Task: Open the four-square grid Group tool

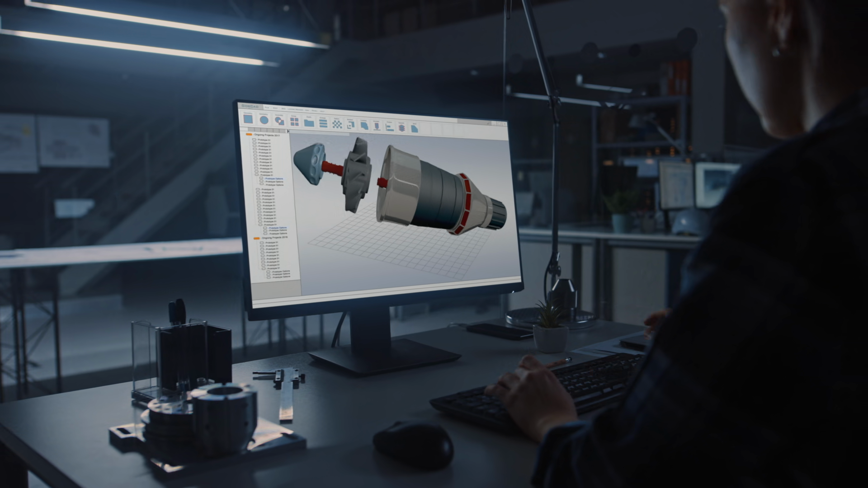Action: coord(294,122)
